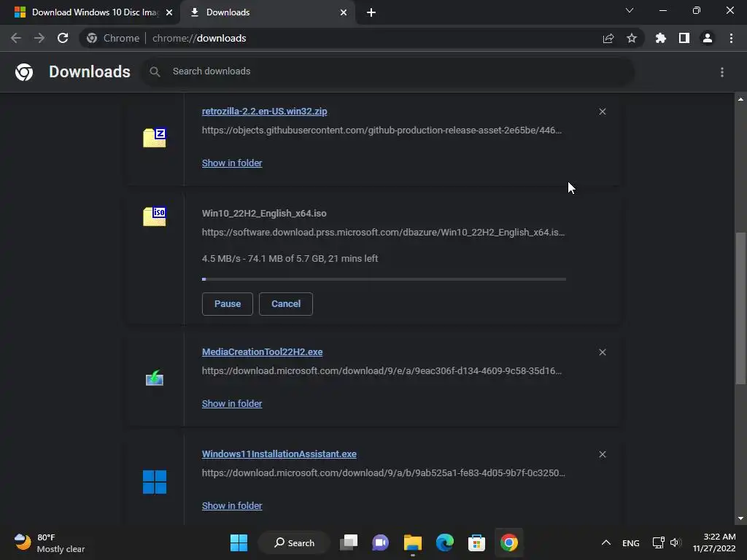Bookmark this page with the star icon
Screen dimensions: 747x560
point(632,38)
